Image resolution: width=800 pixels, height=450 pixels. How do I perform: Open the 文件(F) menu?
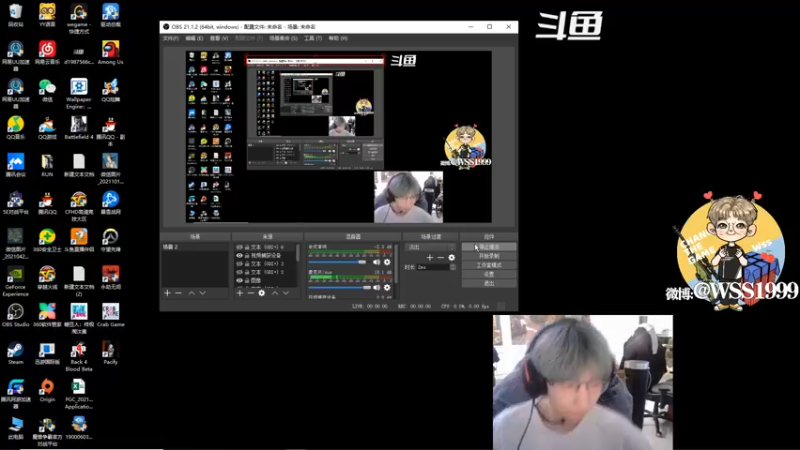tap(171, 38)
